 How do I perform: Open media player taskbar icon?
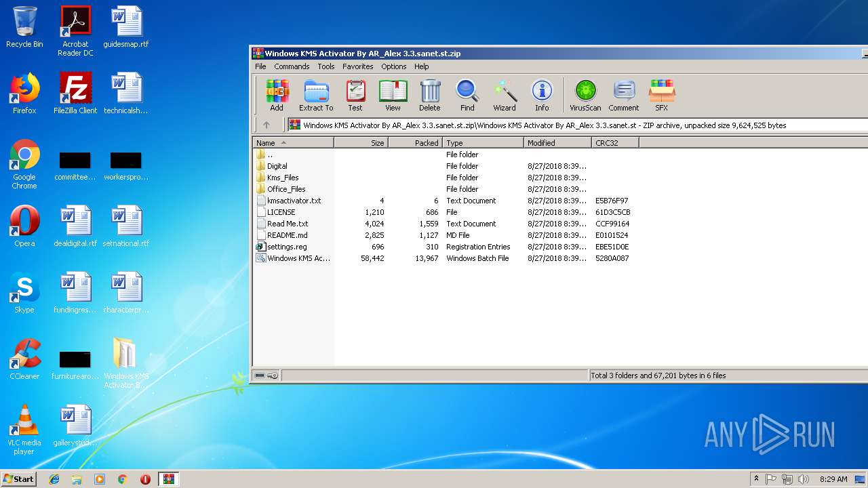pos(100,479)
